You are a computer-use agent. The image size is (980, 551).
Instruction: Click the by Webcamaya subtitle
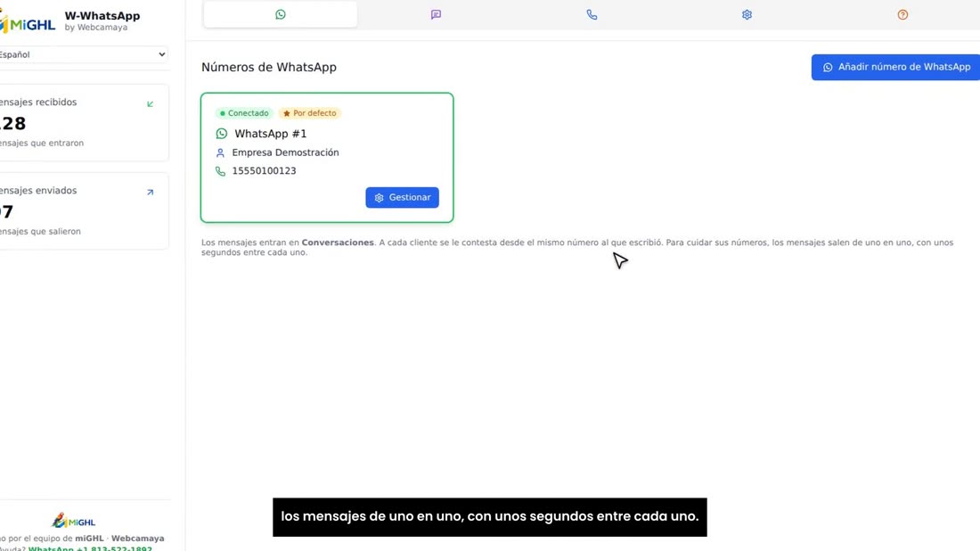pyautogui.click(x=96, y=28)
